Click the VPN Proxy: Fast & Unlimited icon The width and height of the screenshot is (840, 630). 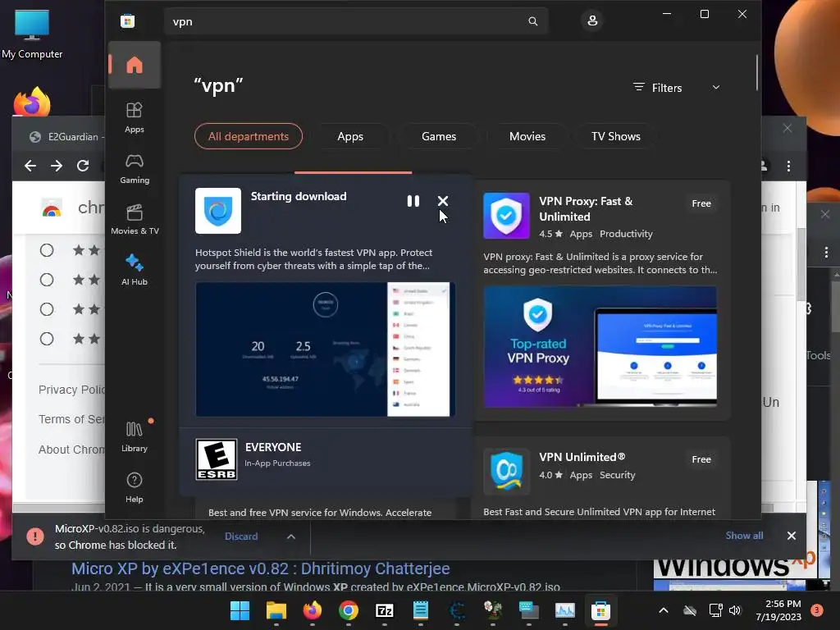tap(506, 216)
